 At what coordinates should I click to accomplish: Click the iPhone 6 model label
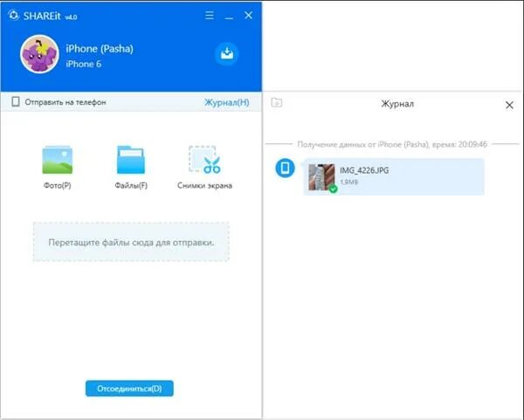coord(84,64)
